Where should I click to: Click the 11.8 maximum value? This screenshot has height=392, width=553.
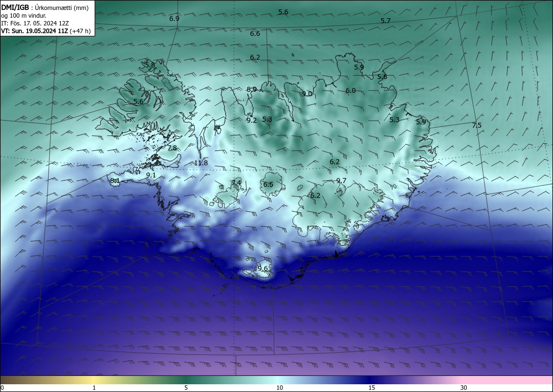[x=201, y=163]
